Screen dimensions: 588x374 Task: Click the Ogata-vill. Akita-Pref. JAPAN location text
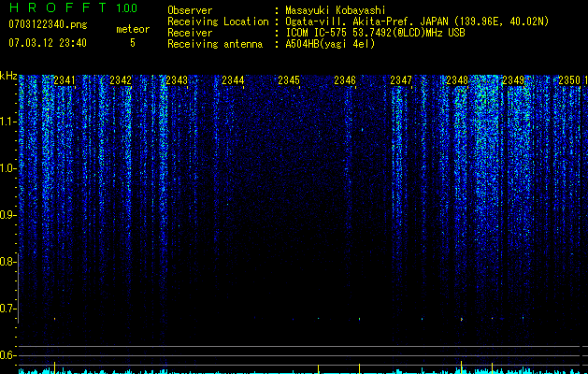417,22
